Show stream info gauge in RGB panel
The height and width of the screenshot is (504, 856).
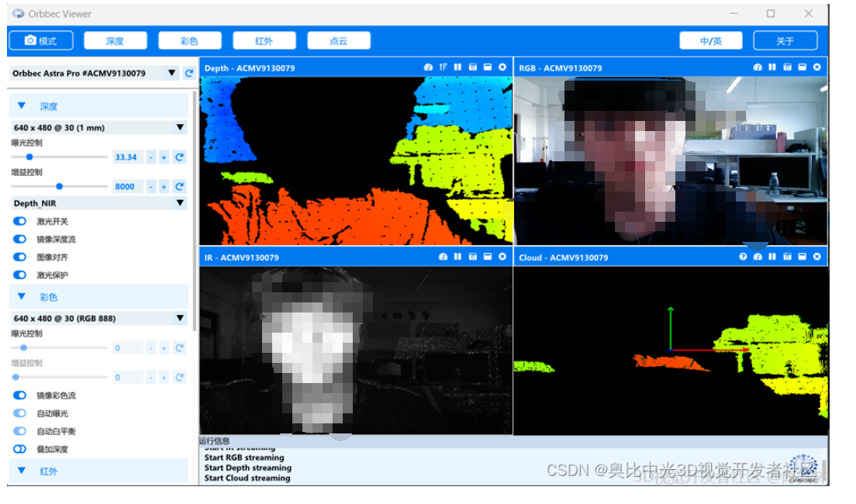point(758,67)
